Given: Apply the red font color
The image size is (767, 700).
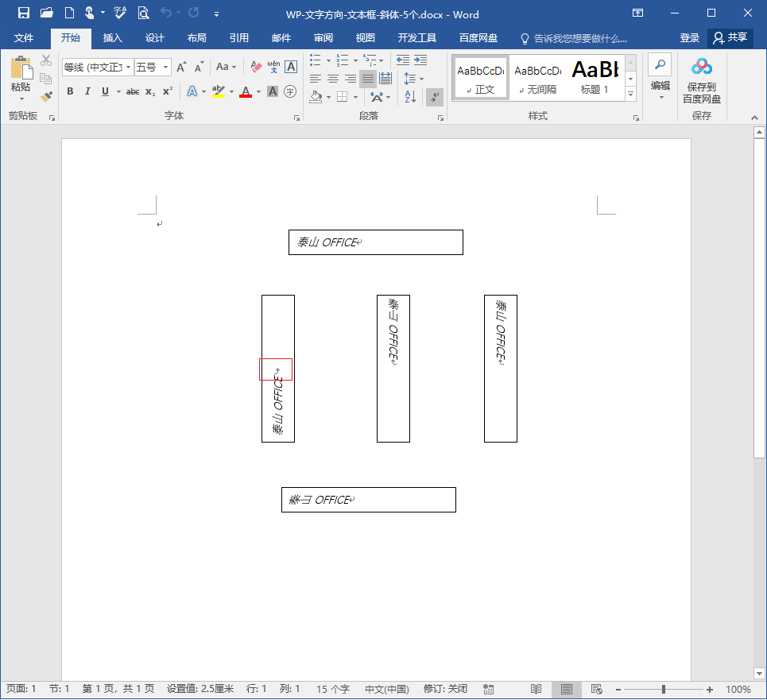Looking at the screenshot, I should point(246,91).
